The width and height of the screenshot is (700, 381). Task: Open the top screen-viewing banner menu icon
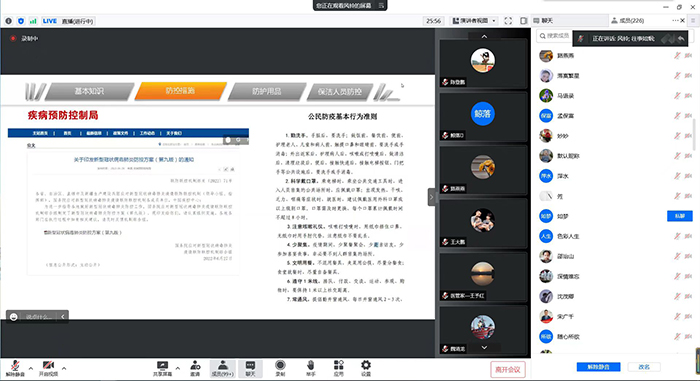[382, 5]
